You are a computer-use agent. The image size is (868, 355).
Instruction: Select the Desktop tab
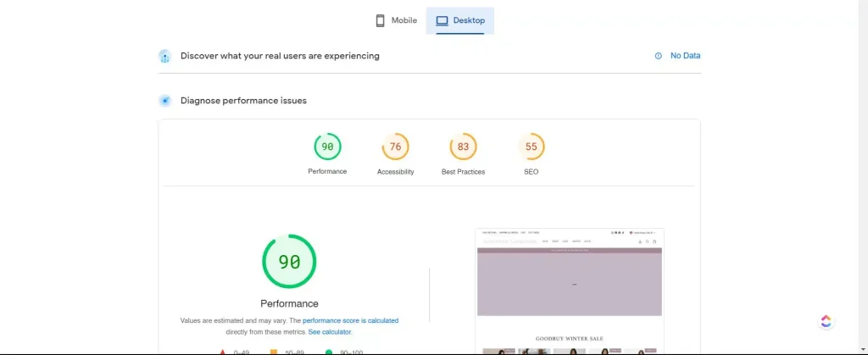click(460, 20)
